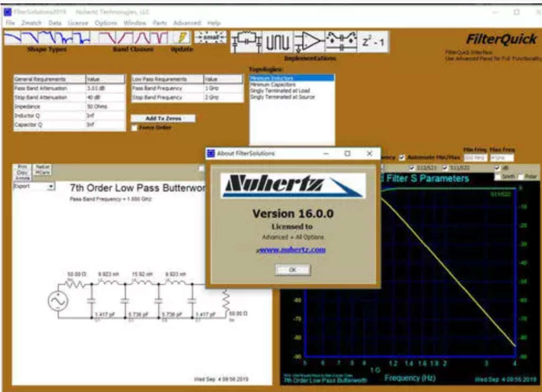This screenshot has width=542, height=392.
Task: Open the License menu
Action: point(78,23)
